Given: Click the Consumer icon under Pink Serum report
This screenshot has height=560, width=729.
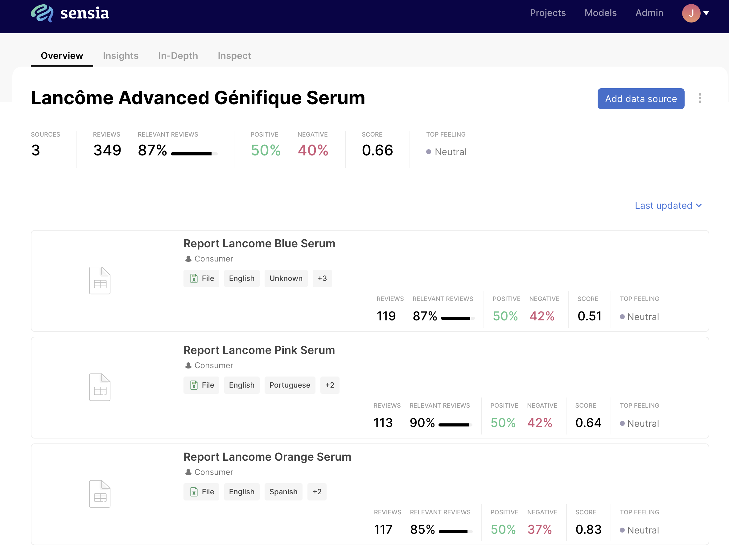Looking at the screenshot, I should tap(188, 365).
